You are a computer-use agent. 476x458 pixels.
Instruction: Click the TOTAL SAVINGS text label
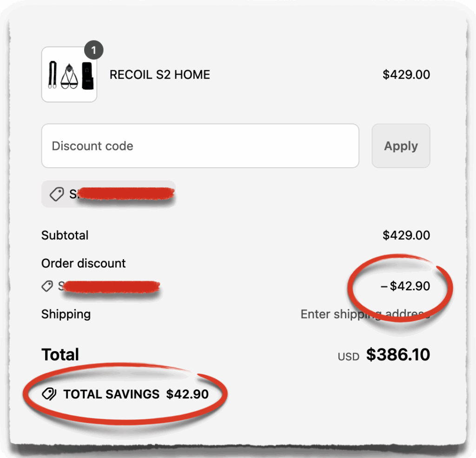tap(113, 394)
